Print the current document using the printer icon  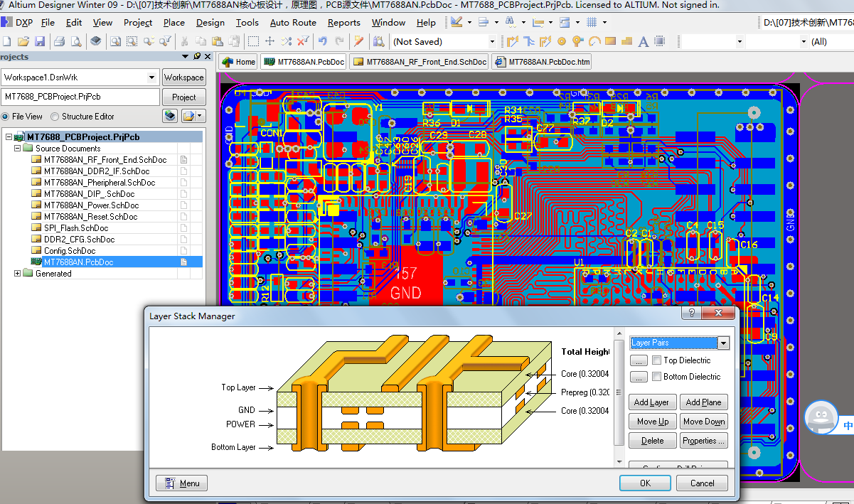(x=59, y=41)
